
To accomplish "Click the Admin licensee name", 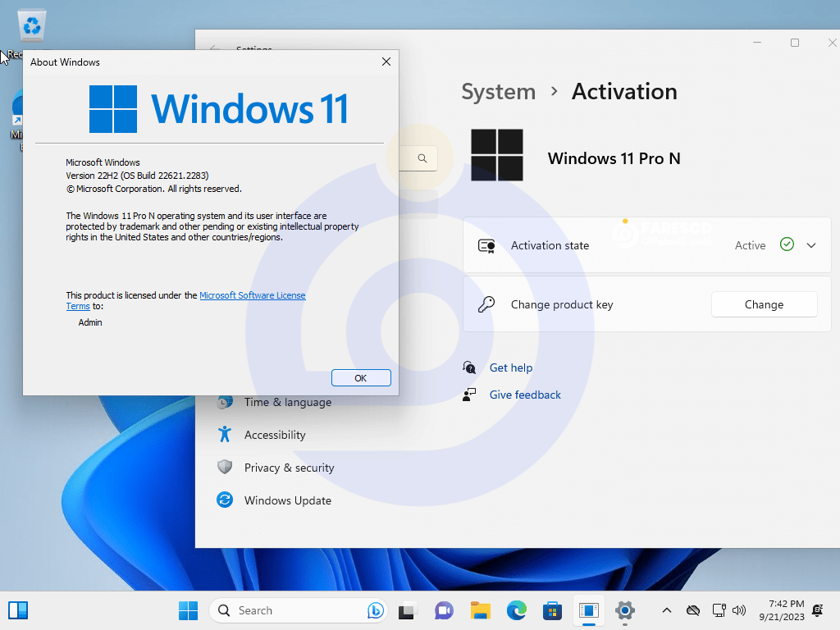I will pos(90,322).
